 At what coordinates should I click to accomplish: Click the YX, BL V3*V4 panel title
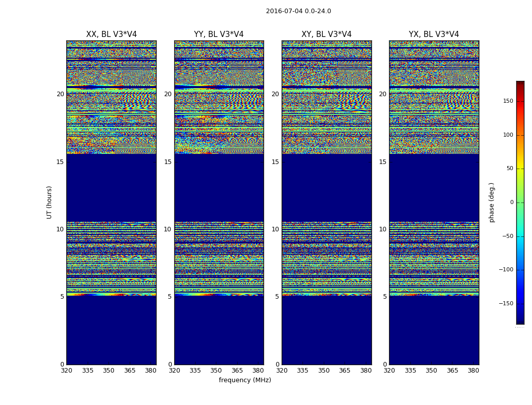pos(434,34)
